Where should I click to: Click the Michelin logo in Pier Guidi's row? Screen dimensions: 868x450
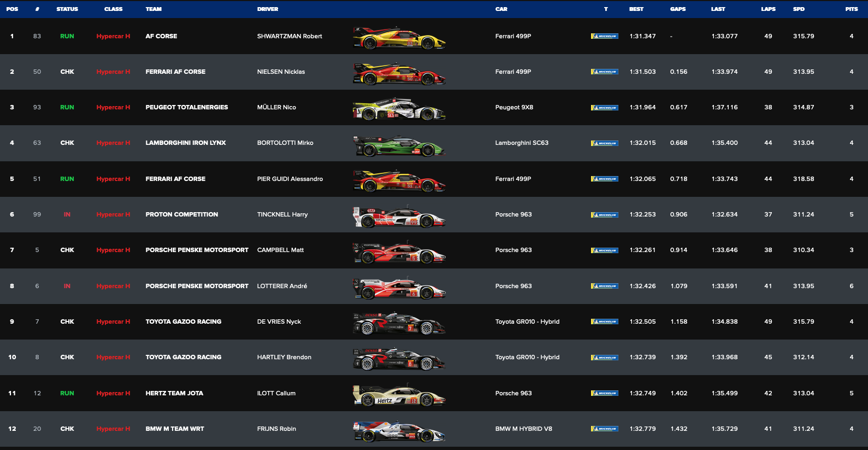605,179
